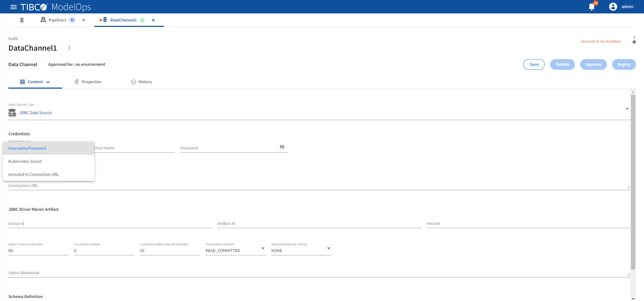
Task: Click the Query Timeout seconds field
Action: pos(39,251)
